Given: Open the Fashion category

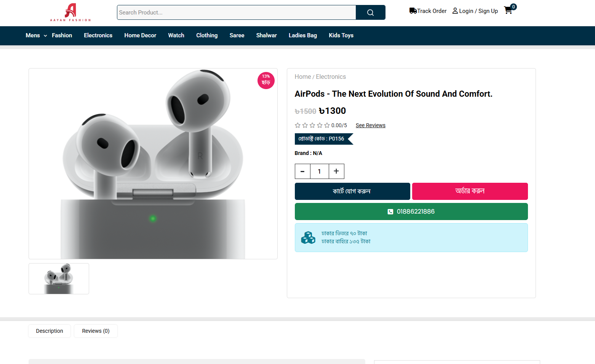Looking at the screenshot, I should click(x=62, y=35).
